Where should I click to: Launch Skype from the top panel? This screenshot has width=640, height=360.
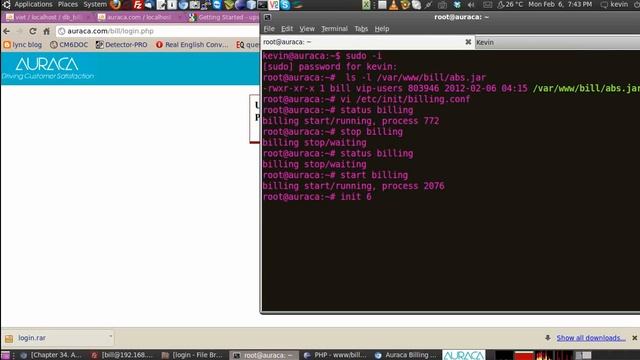click(x=285, y=4)
